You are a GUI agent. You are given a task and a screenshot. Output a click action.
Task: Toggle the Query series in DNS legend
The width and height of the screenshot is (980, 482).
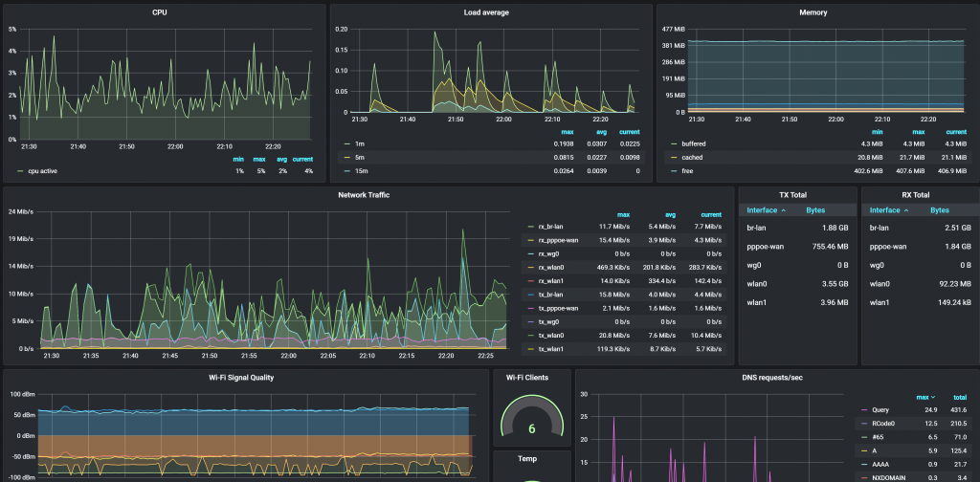(880, 409)
